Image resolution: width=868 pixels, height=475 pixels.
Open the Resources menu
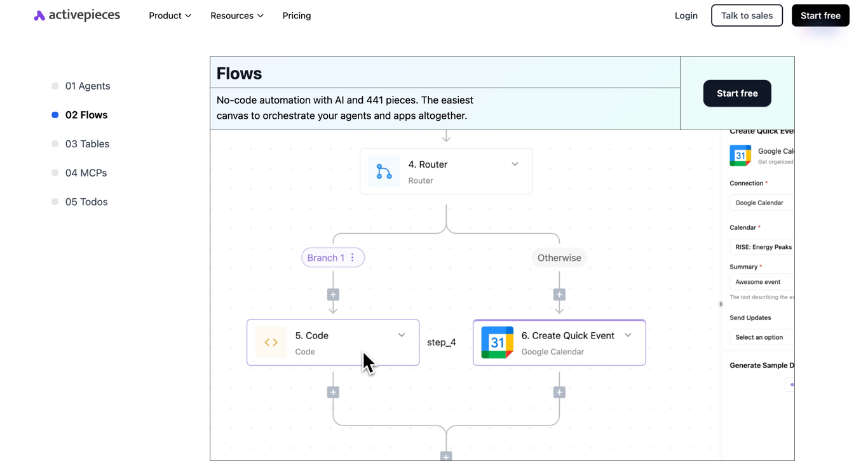point(236,16)
